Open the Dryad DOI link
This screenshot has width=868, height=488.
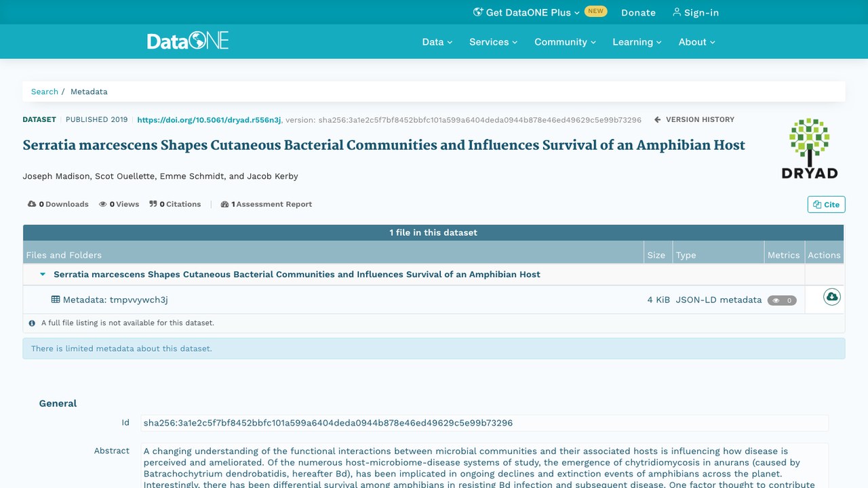tap(209, 120)
